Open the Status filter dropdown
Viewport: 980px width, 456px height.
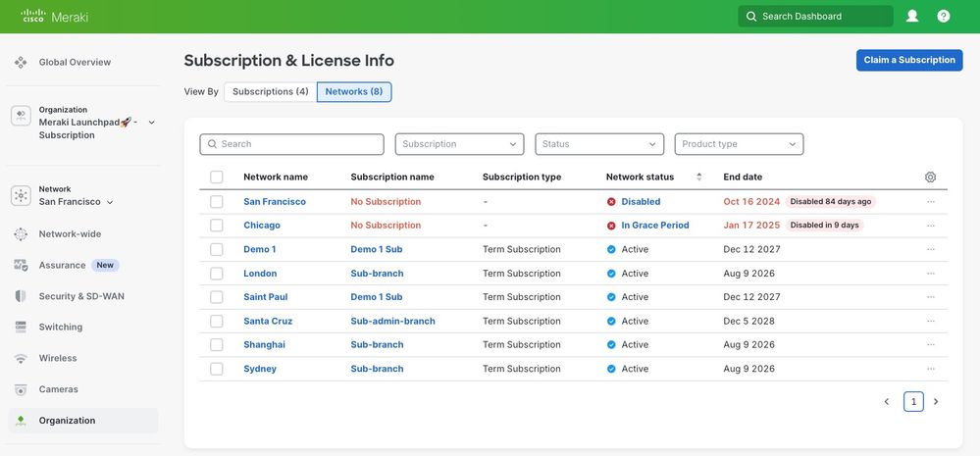click(x=599, y=144)
